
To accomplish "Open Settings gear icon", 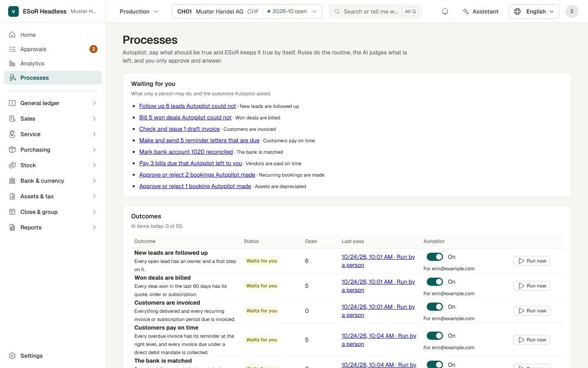I will coord(12,356).
